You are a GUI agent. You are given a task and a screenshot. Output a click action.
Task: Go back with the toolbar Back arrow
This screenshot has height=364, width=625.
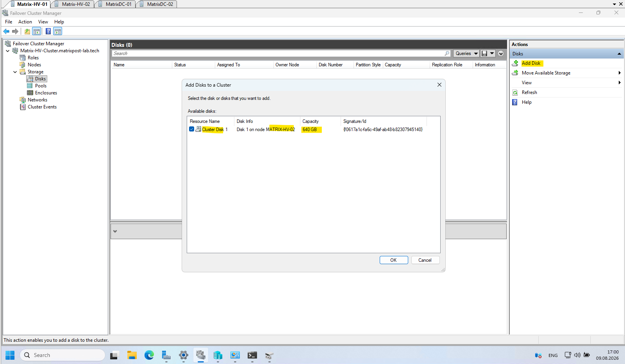(6, 31)
